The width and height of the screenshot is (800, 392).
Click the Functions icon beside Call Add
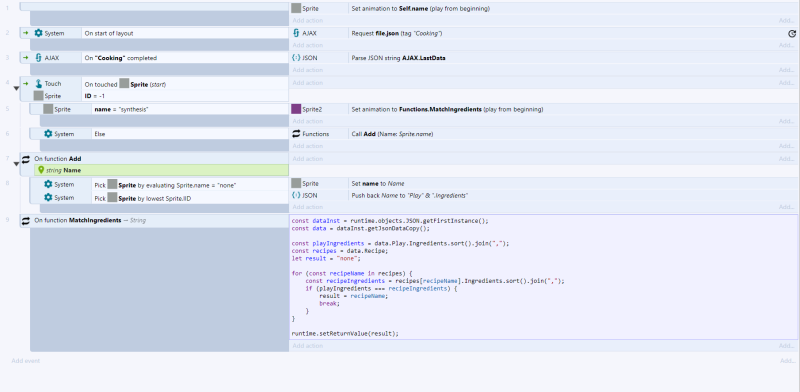point(296,134)
